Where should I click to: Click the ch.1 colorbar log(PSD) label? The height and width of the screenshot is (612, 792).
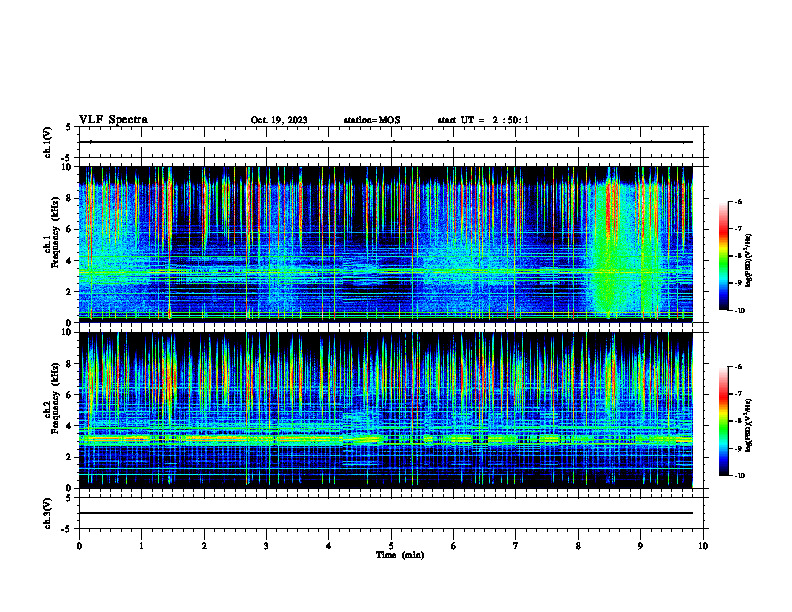(749, 261)
